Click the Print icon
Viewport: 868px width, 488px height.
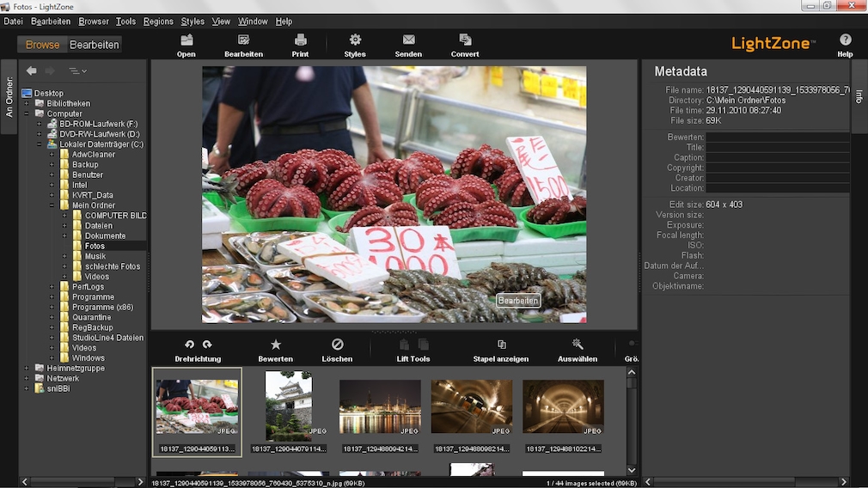point(300,40)
